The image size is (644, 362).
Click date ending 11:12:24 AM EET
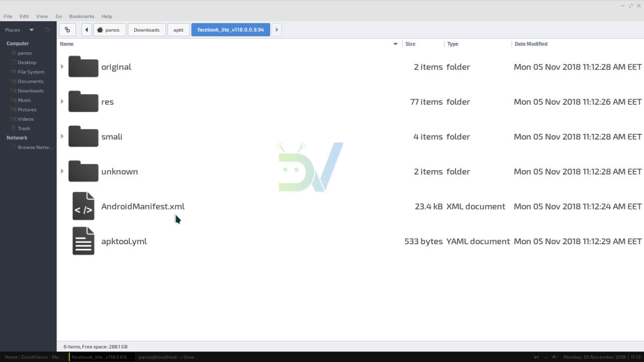click(x=578, y=206)
